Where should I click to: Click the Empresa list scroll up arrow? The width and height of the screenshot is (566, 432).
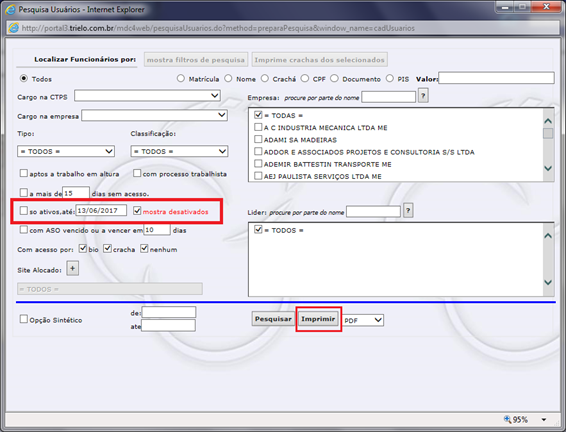[x=548, y=121]
